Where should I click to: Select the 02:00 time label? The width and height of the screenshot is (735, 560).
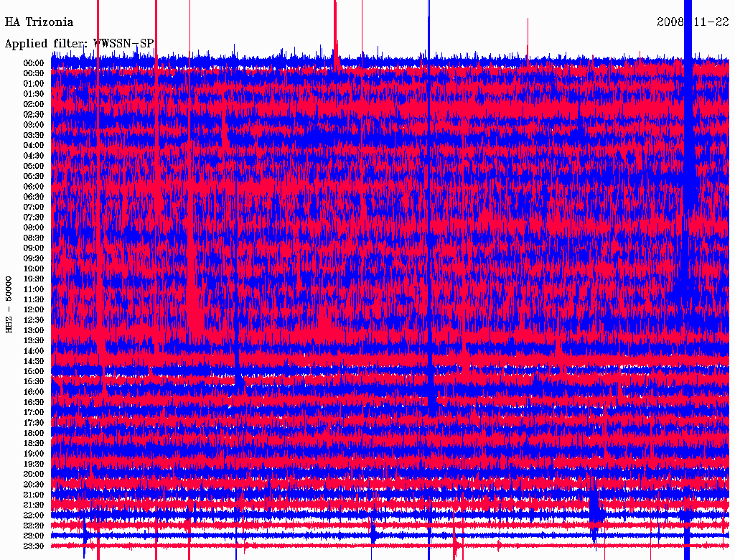click(x=34, y=104)
